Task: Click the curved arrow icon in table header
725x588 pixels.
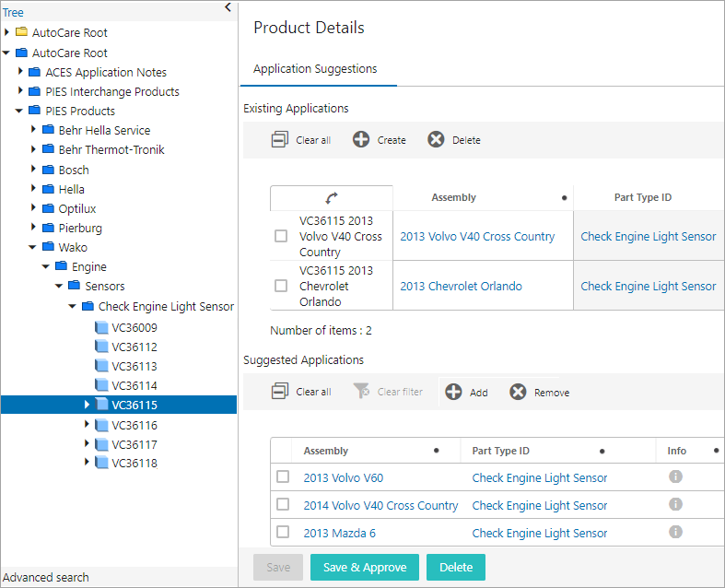Action: [331, 198]
